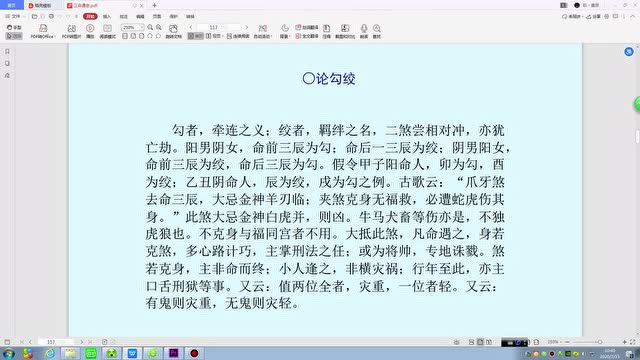Open the compress tool
The height and width of the screenshot is (360, 640).
coord(327,31)
